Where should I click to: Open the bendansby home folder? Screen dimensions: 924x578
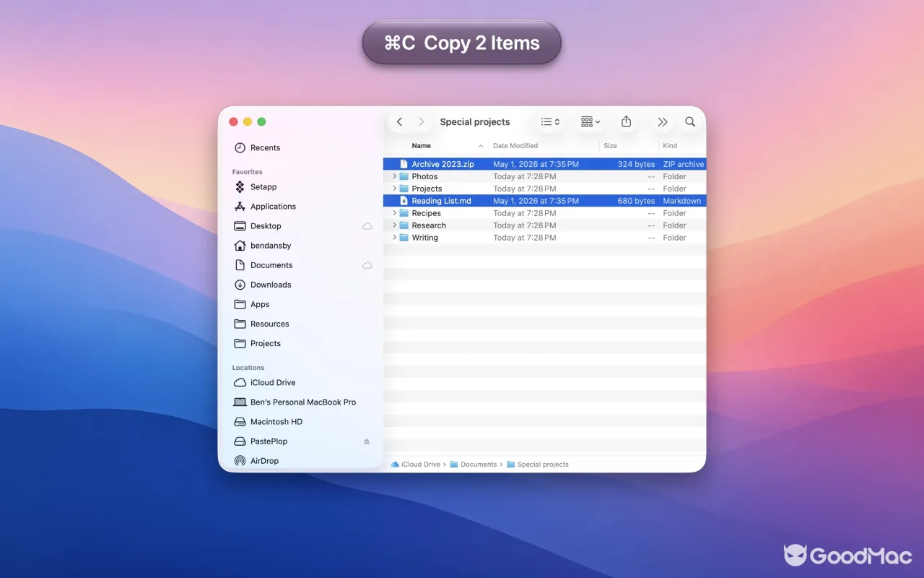pyautogui.click(x=263, y=246)
